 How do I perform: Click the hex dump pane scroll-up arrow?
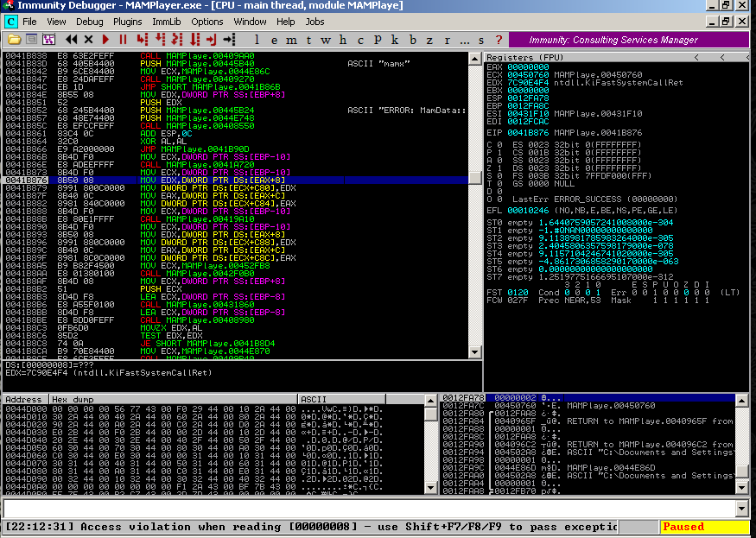[x=431, y=401]
